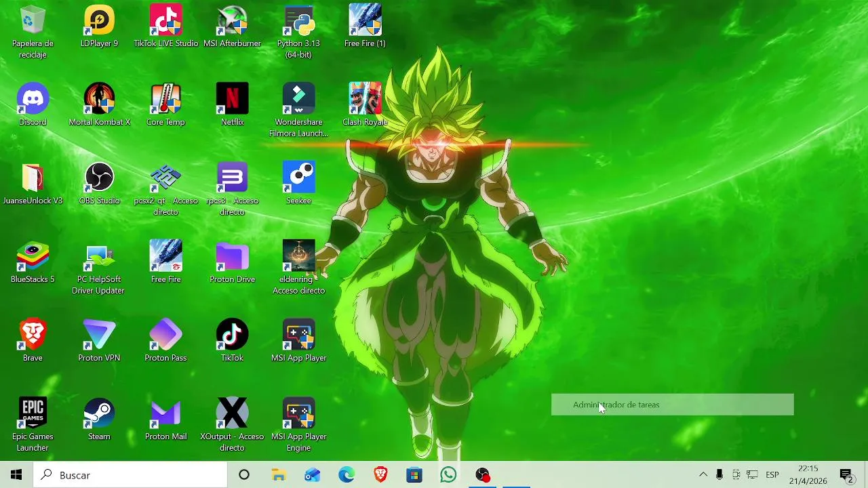Click the Proton Drive icon
The image size is (868, 488).
232,262
